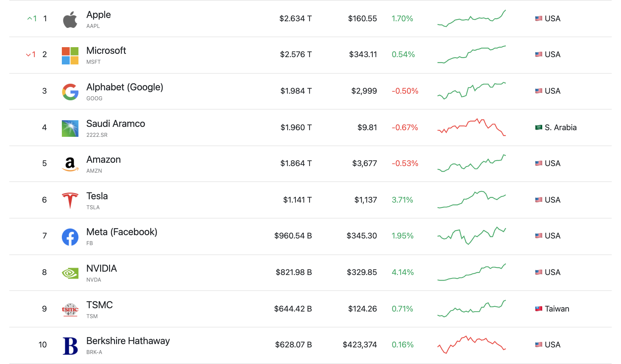621x364 pixels.
Task: Click TSMC's price $124.26
Action: tap(362, 309)
